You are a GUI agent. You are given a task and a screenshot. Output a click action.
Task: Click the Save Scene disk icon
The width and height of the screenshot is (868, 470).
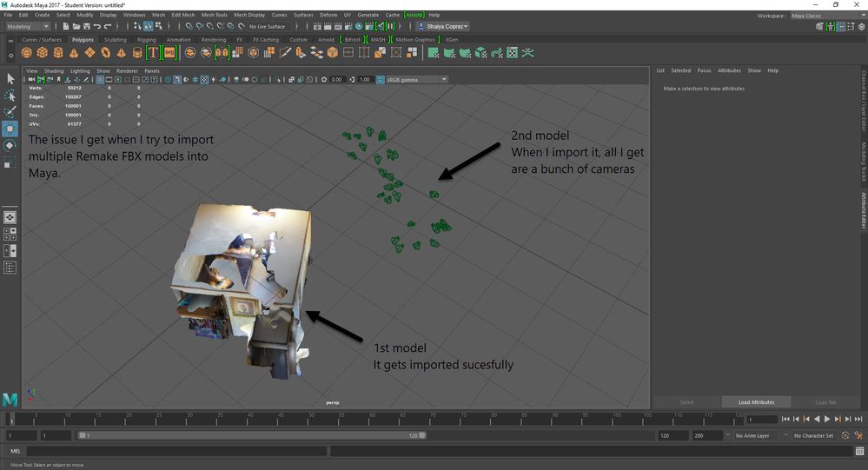click(x=87, y=26)
